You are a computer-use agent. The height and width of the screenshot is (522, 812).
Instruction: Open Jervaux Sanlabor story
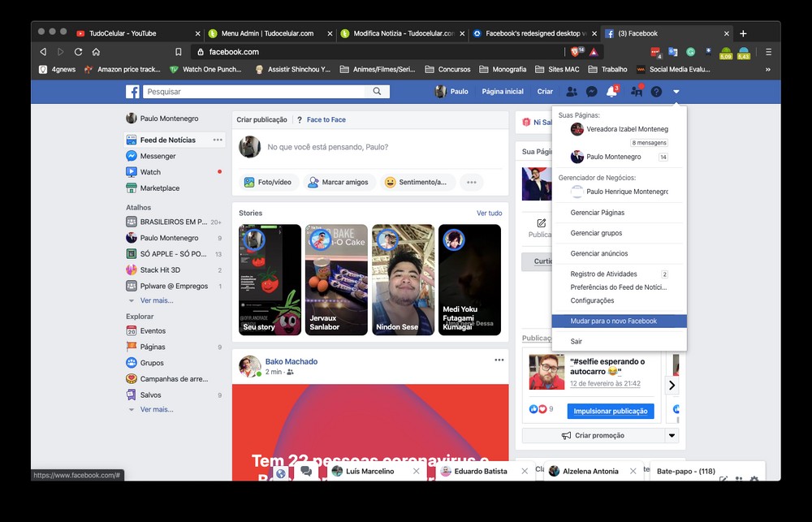pyautogui.click(x=336, y=279)
